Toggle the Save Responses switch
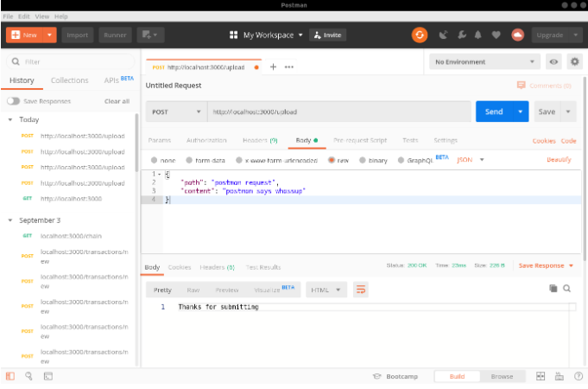This screenshot has width=588, height=389. coord(13,101)
